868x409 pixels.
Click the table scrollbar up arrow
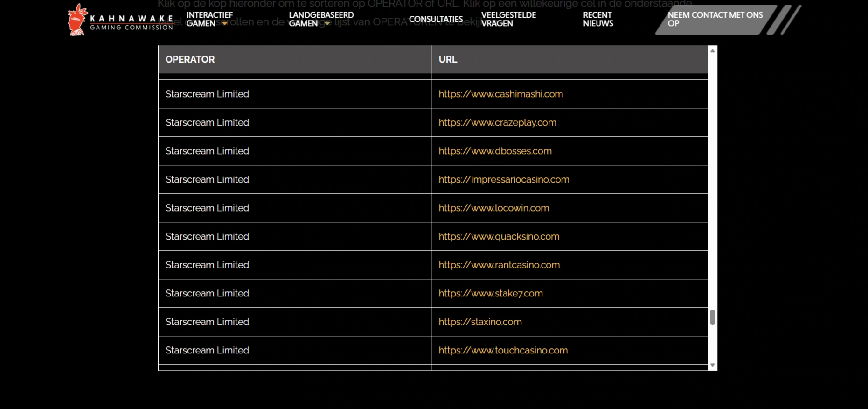coord(712,50)
